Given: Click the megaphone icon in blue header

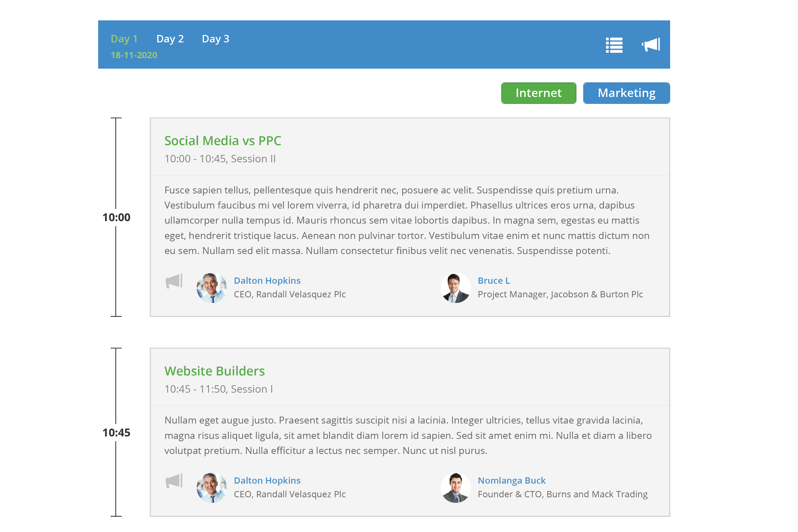Looking at the screenshot, I should coord(651,45).
